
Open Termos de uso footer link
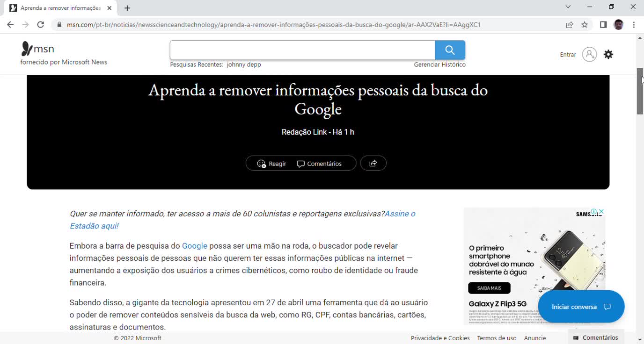pyautogui.click(x=497, y=338)
